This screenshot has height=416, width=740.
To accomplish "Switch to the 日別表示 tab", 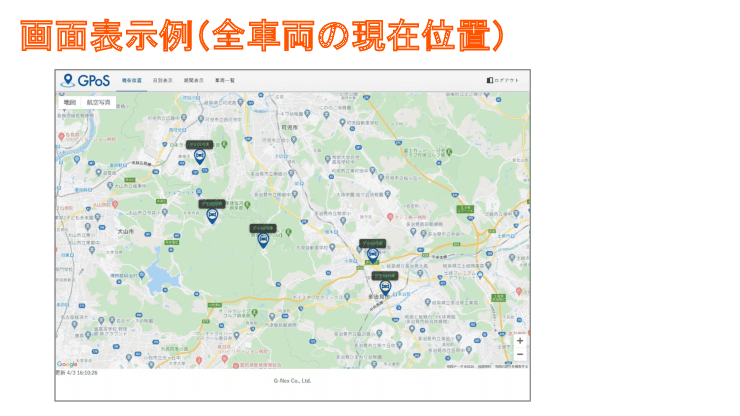I will coord(163,81).
